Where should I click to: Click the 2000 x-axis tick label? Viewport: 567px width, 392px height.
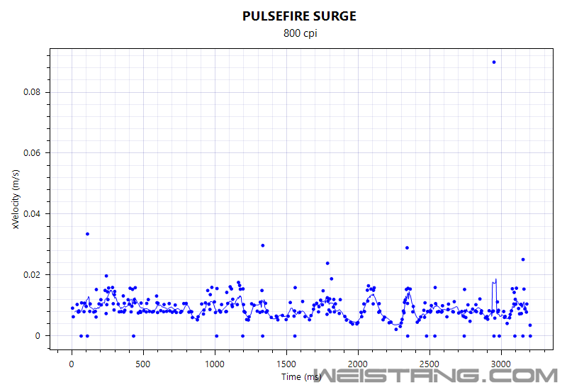[x=358, y=364]
